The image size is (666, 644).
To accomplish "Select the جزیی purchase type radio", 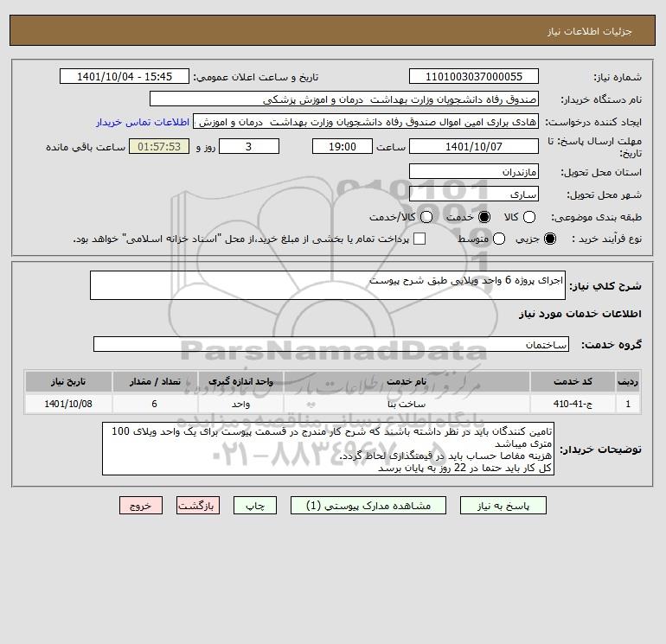I will 549,239.
